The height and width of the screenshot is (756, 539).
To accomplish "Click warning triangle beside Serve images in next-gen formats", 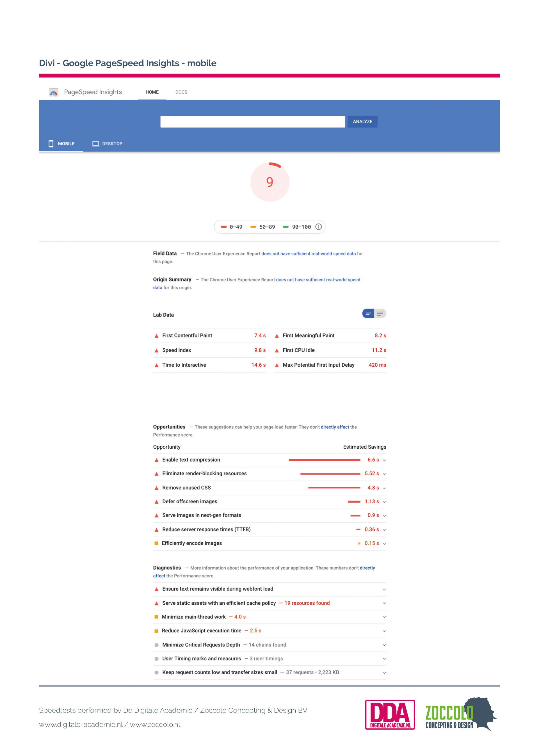I will tap(156, 515).
